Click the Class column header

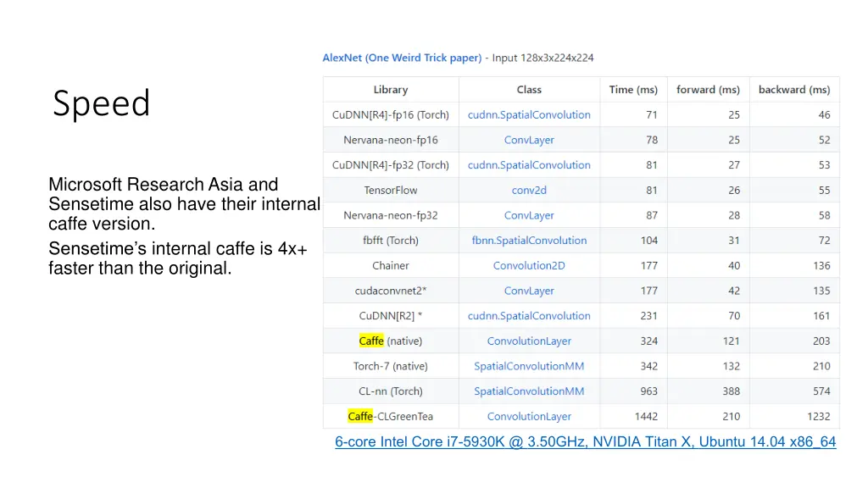[x=529, y=90]
